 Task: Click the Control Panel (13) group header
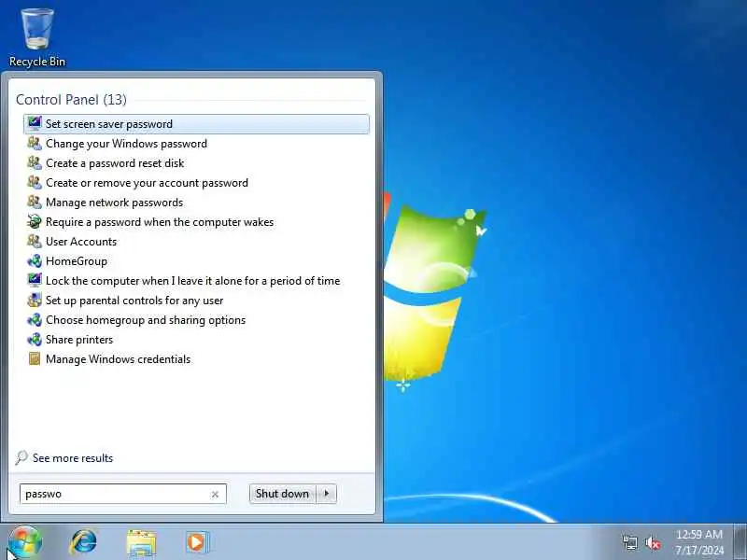[x=72, y=100]
